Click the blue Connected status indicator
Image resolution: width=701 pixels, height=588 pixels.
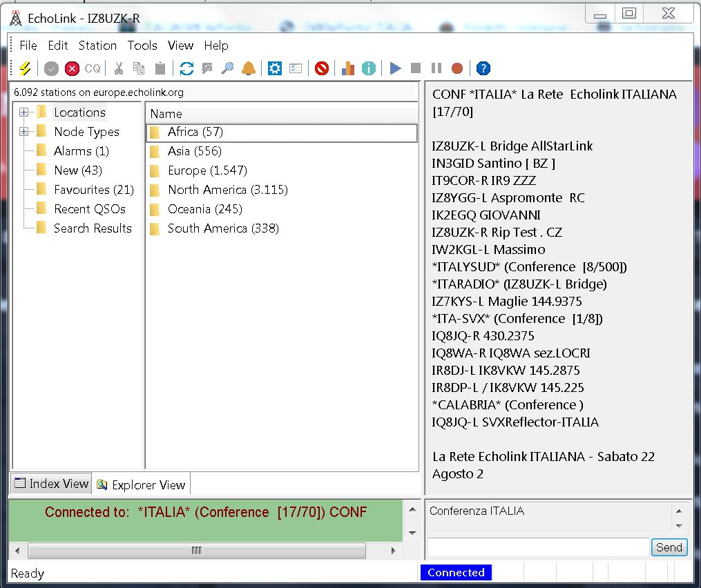[456, 572]
